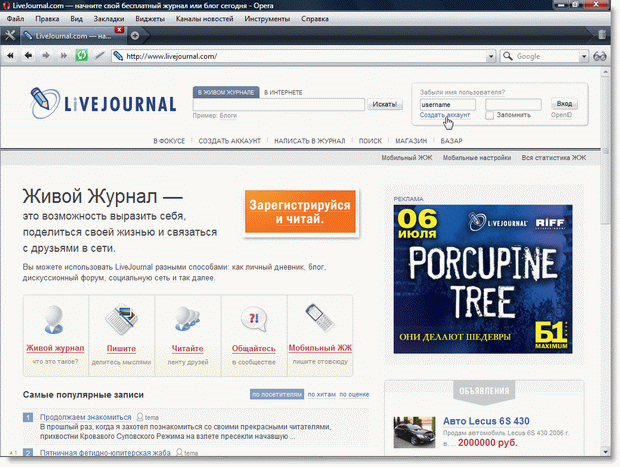Click the Мобильный ЖЖ phone icon
This screenshot has height=467, width=620.
tap(319, 318)
